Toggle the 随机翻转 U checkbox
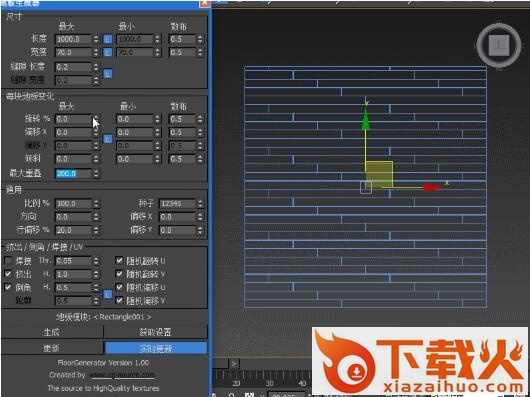Screen dimensions: 530x397 [119, 260]
